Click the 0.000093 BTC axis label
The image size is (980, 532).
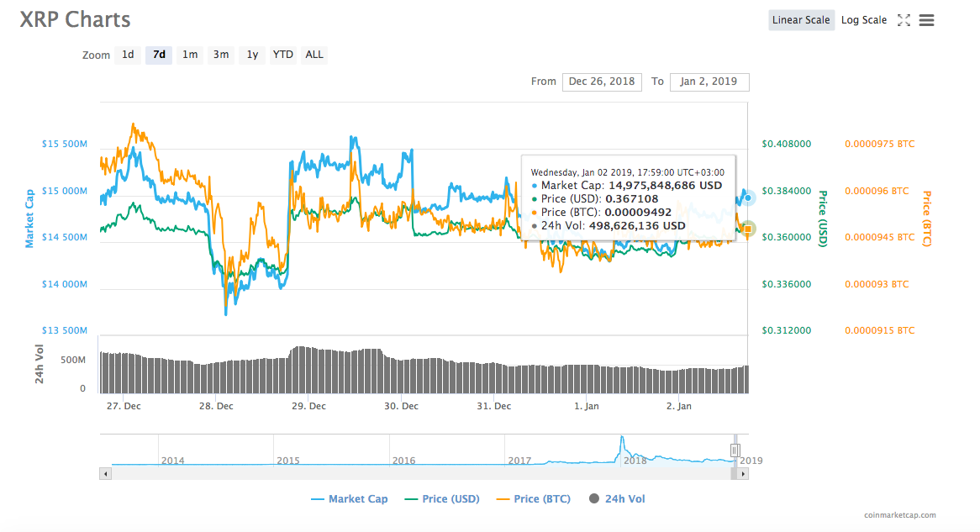877,284
